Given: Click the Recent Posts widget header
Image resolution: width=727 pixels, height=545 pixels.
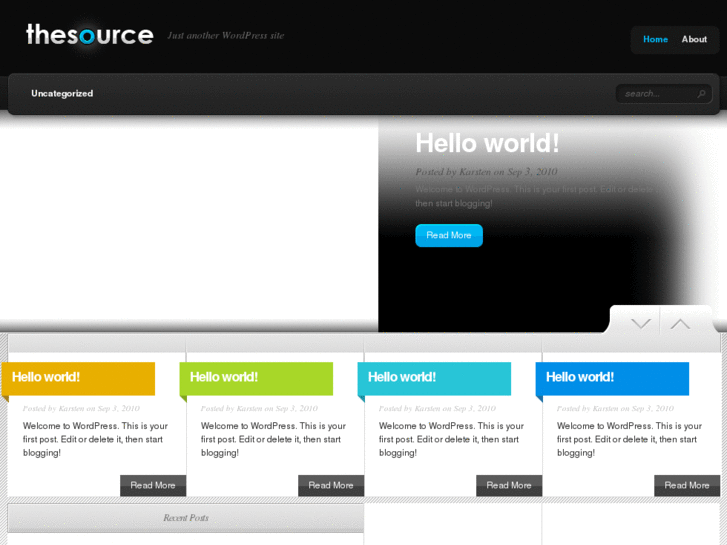Looking at the screenshot, I should click(185, 518).
